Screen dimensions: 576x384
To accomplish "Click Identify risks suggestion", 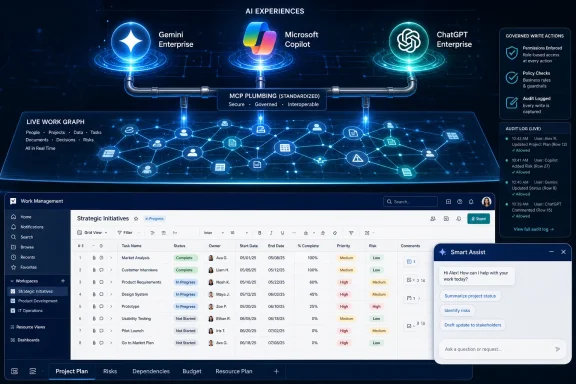I will point(457,311).
